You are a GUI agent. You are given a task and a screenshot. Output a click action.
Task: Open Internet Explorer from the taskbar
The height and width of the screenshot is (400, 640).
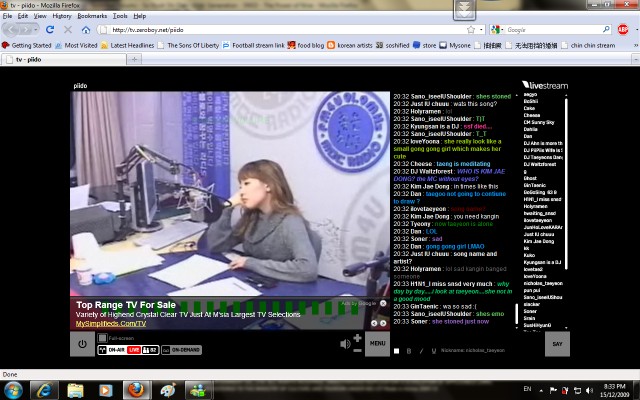pyautogui.click(x=47, y=388)
